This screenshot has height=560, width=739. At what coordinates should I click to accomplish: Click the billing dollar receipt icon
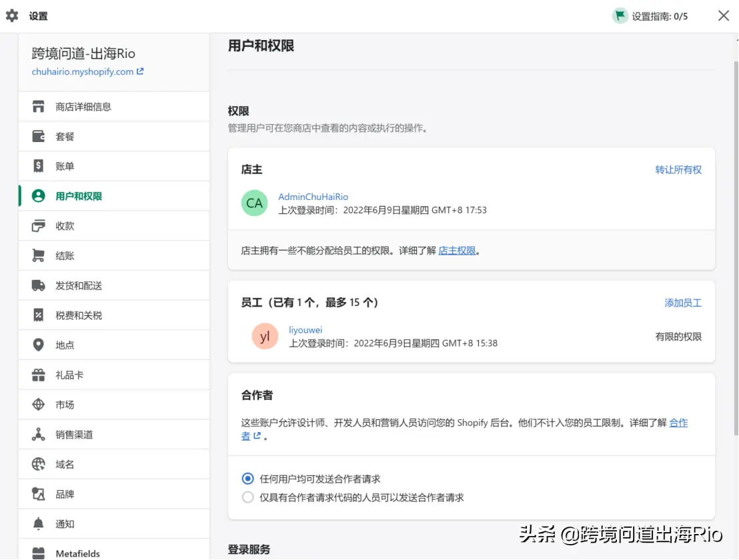[x=39, y=166]
